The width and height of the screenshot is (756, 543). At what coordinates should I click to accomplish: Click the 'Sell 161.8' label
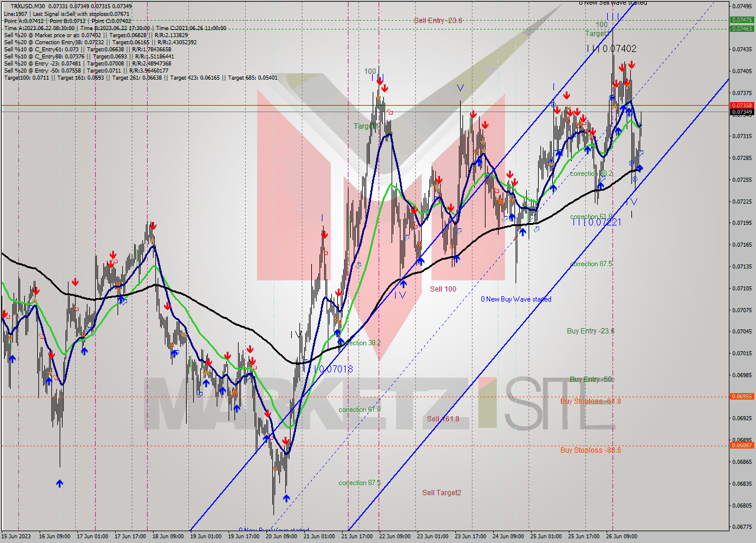[x=443, y=418]
